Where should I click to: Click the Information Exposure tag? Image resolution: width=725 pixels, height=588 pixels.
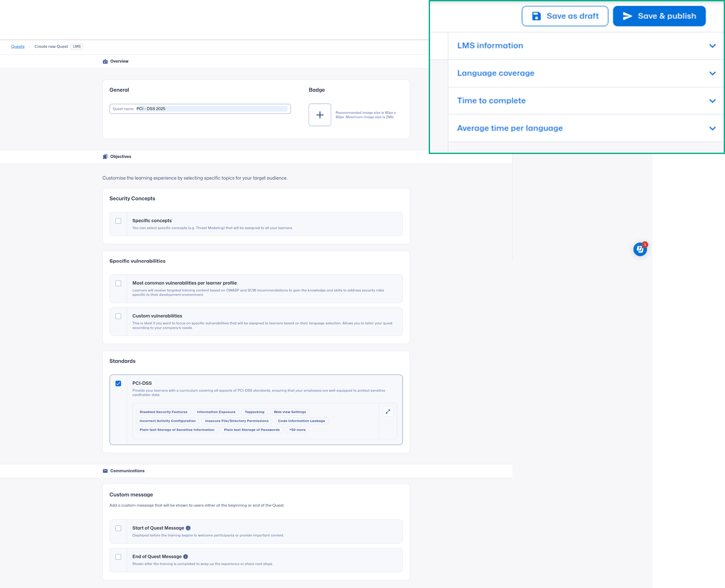tap(216, 412)
